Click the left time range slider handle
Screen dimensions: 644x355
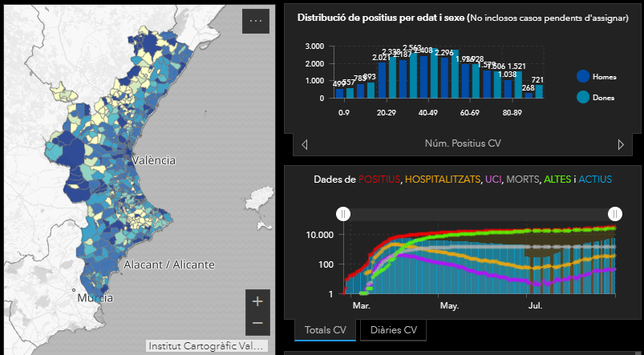click(x=342, y=213)
